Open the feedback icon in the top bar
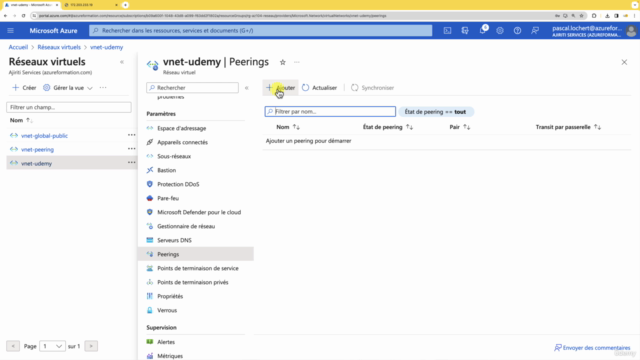 click(535, 31)
